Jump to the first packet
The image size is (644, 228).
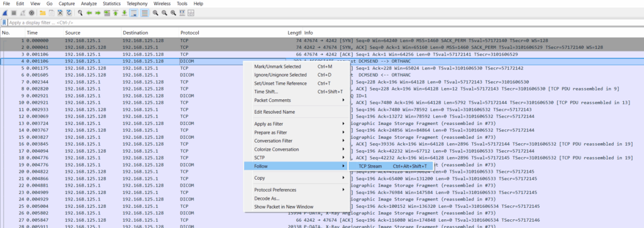click(116, 13)
